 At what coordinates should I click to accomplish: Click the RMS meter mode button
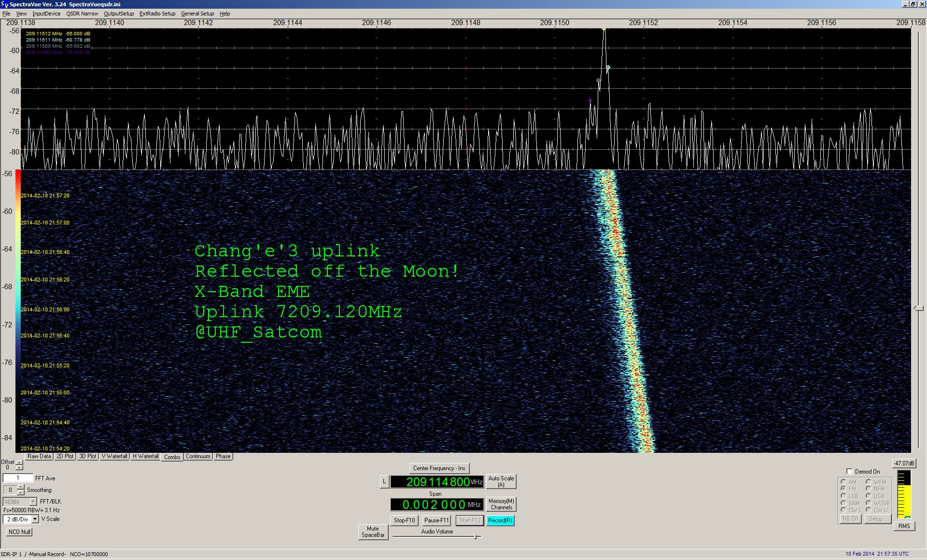coord(904,526)
